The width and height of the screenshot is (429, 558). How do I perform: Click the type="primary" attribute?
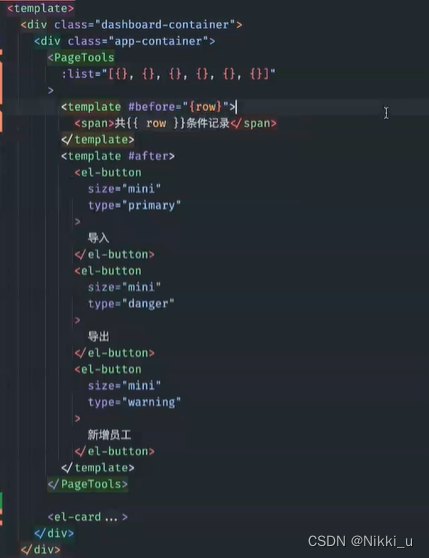click(134, 205)
